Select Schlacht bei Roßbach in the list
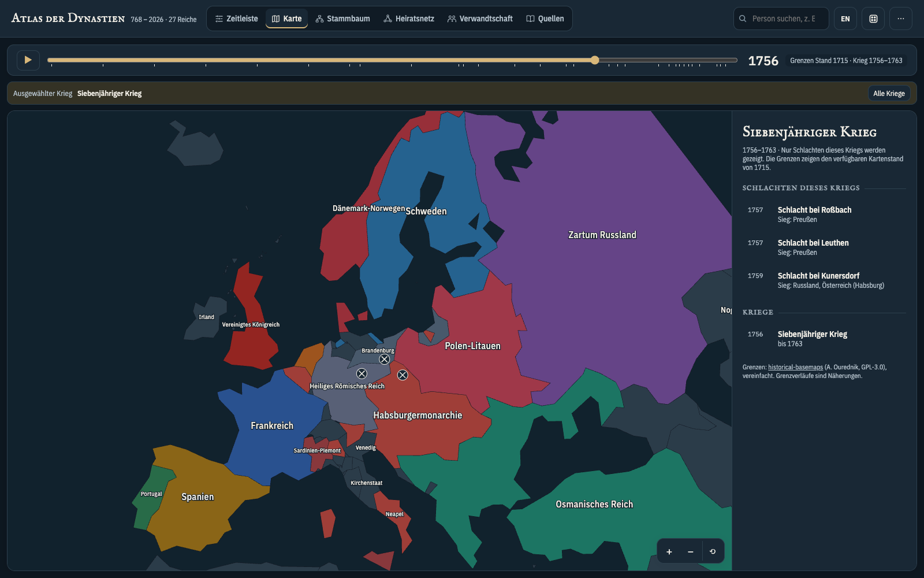The height and width of the screenshot is (578, 924). tap(824, 214)
